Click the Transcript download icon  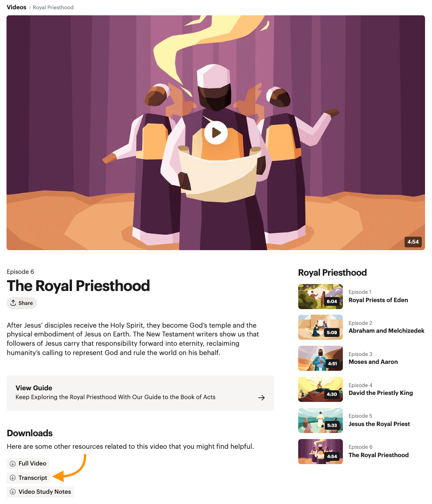coord(13,478)
